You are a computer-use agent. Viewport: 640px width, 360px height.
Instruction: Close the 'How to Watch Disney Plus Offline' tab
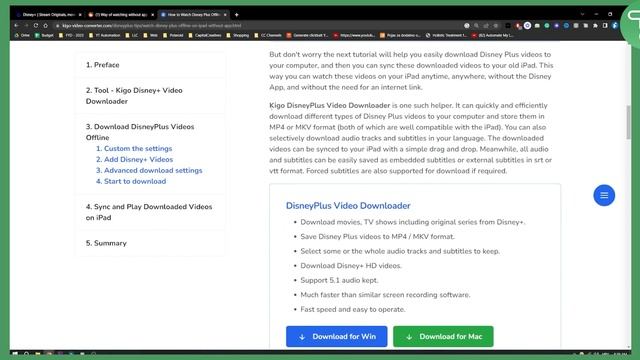(x=225, y=15)
